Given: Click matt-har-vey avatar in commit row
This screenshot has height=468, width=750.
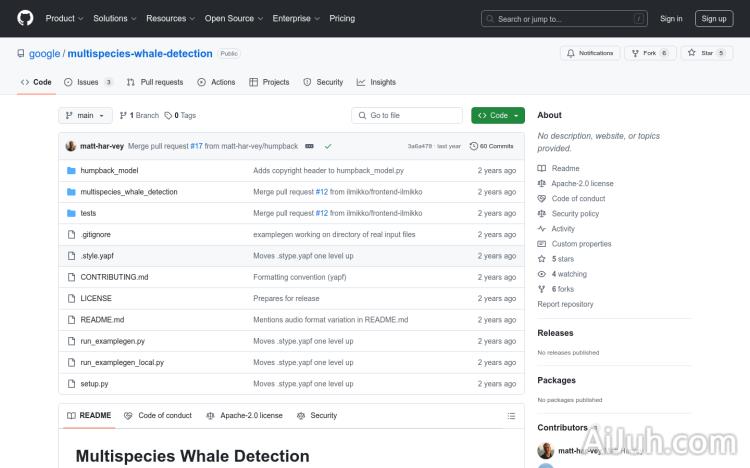Looking at the screenshot, I should (71, 146).
